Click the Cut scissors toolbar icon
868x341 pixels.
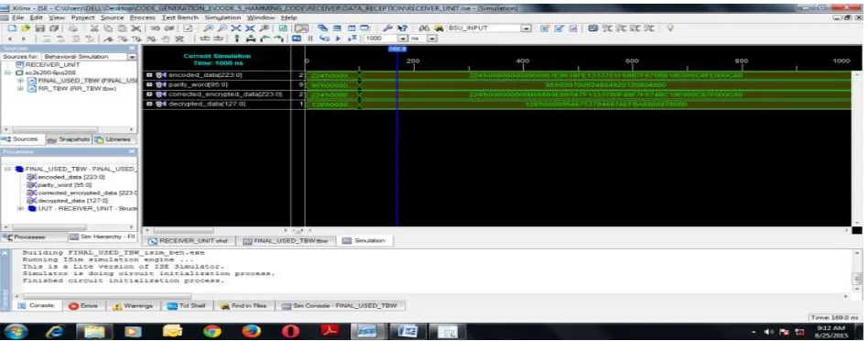(x=94, y=27)
